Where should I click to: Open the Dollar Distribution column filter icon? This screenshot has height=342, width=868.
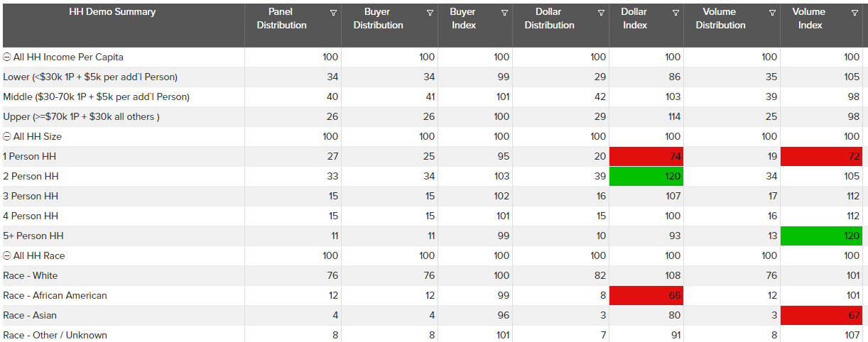601,13
